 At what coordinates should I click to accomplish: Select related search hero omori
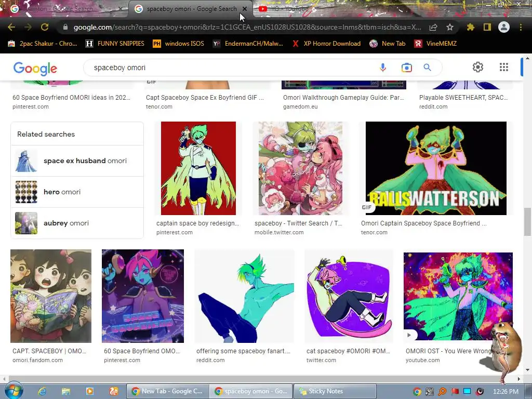(x=77, y=192)
